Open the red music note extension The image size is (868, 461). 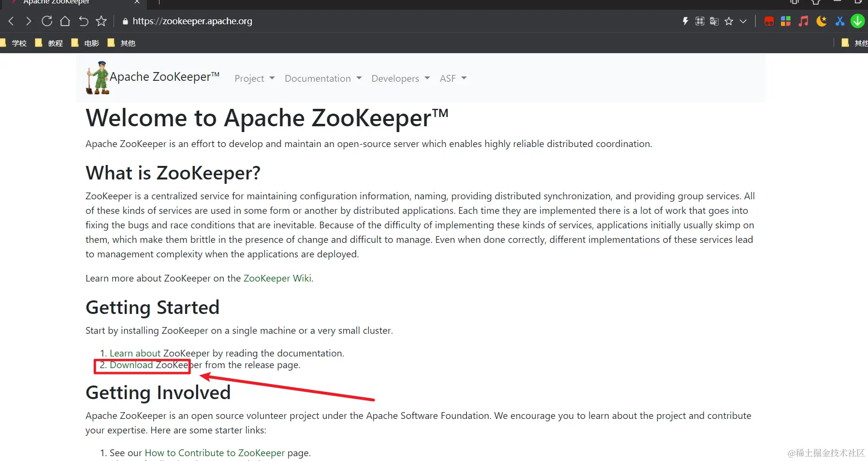click(x=803, y=21)
